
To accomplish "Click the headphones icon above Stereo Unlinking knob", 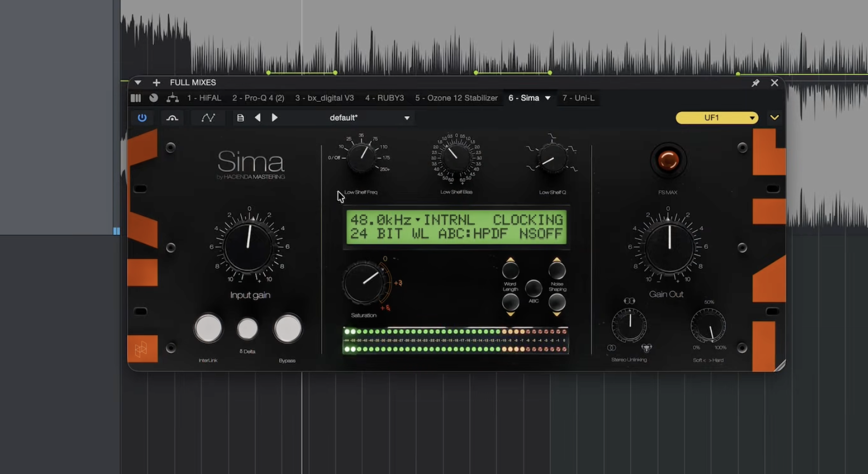I will tap(629, 301).
